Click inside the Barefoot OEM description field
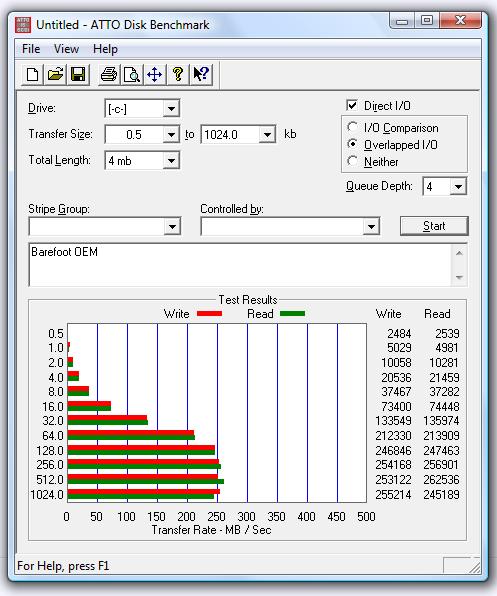Image resolution: width=497 pixels, height=596 pixels. tap(240, 265)
